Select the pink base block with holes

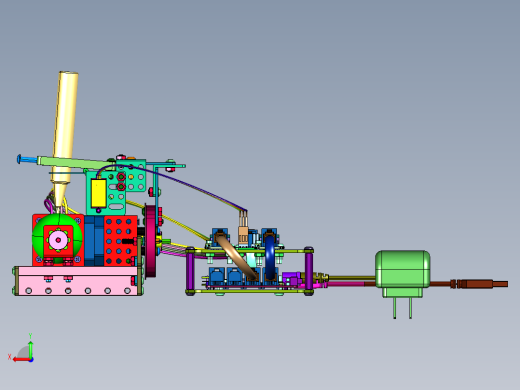point(77,281)
